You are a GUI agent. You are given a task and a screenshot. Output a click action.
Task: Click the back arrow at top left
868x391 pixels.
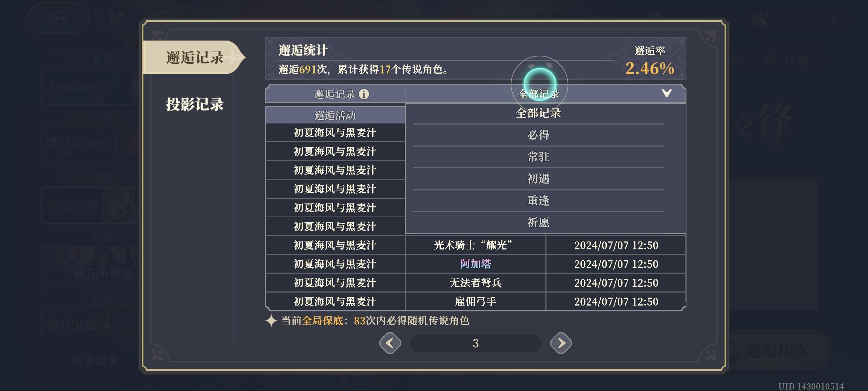pos(58,18)
